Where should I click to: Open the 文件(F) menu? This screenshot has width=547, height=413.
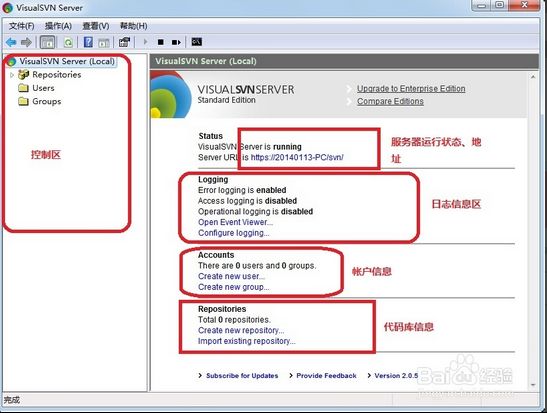coord(21,26)
